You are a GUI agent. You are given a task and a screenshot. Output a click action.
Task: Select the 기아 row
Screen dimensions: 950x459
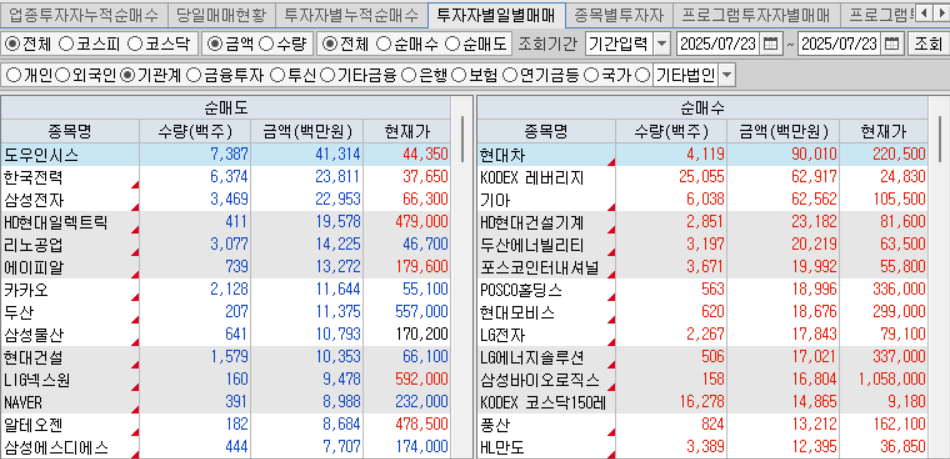point(702,199)
